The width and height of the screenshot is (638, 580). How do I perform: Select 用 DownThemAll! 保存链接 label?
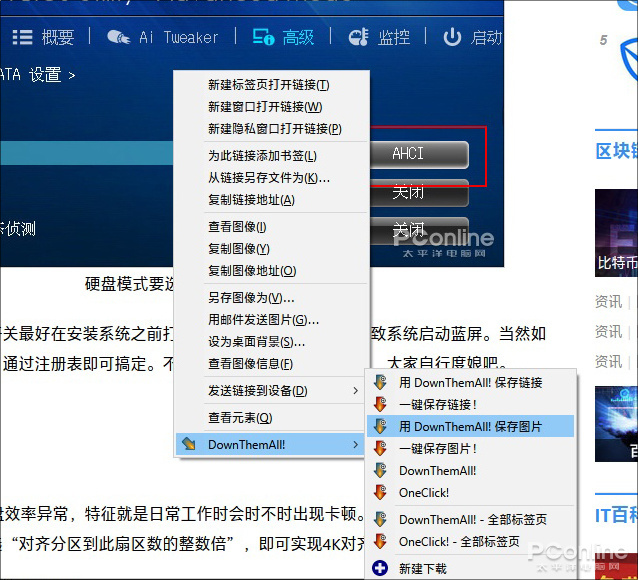pos(470,383)
